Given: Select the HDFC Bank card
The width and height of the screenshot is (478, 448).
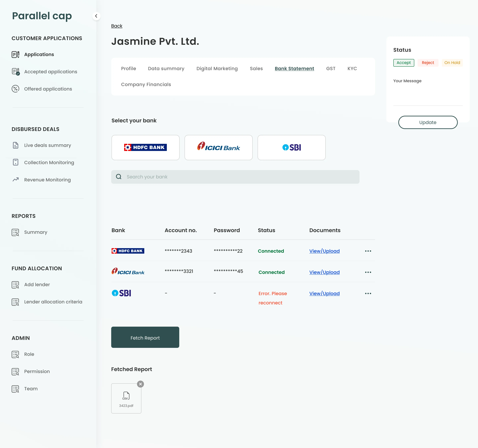Looking at the screenshot, I should [145, 148].
